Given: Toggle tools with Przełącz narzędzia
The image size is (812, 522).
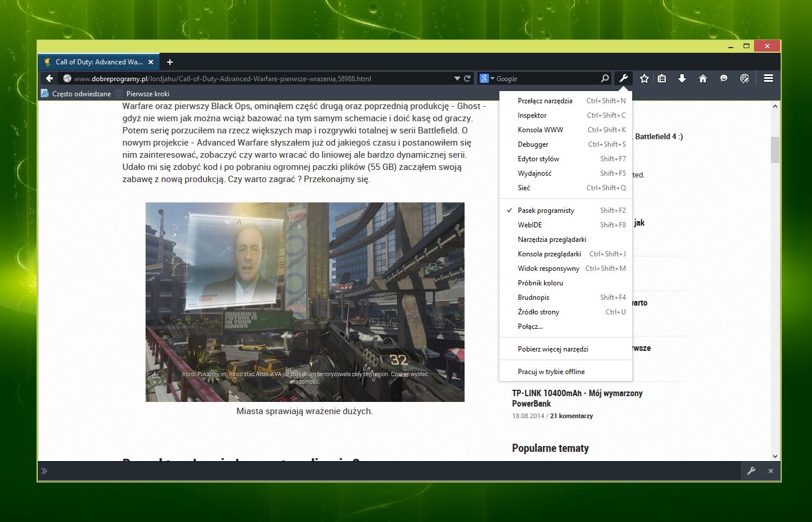Looking at the screenshot, I should coord(565,101).
